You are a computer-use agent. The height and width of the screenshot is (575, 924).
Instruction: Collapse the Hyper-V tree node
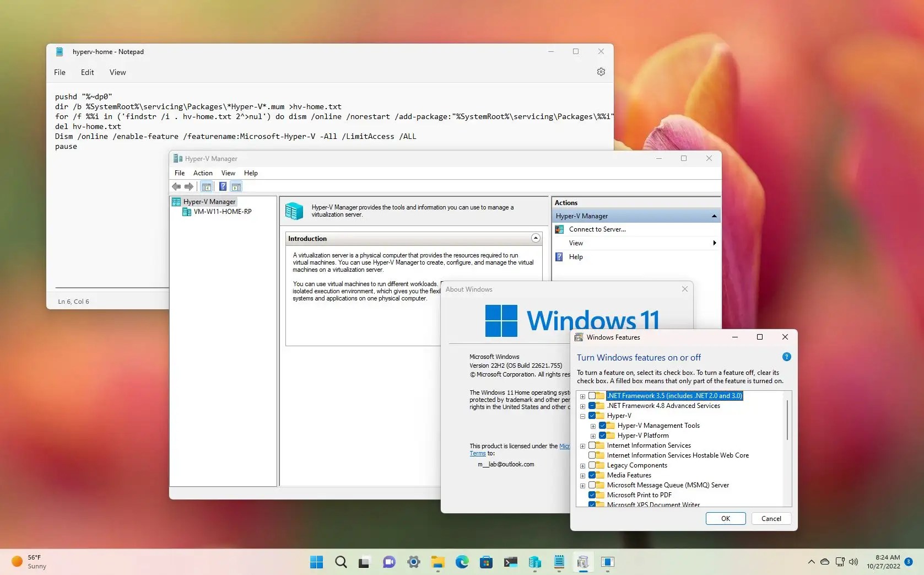click(x=582, y=416)
